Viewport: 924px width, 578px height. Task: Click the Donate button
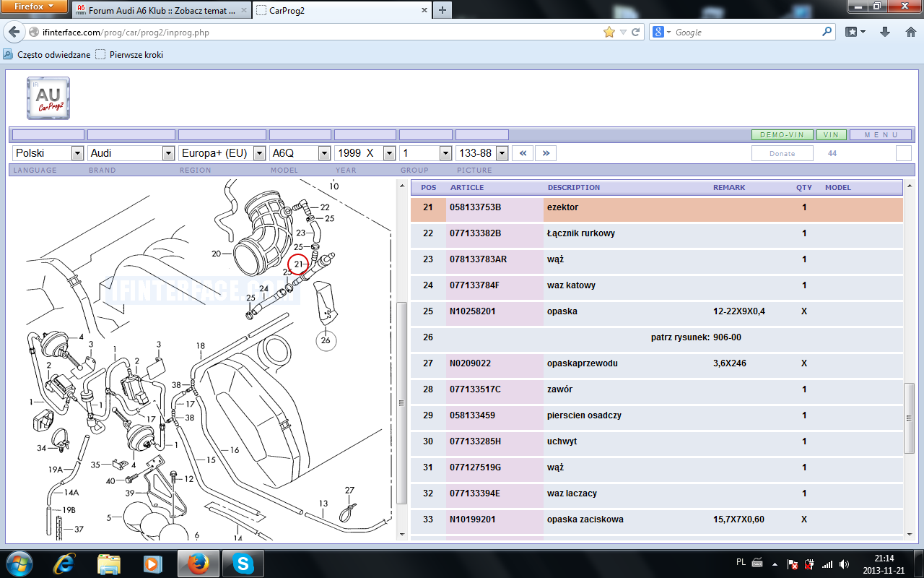pyautogui.click(x=783, y=153)
